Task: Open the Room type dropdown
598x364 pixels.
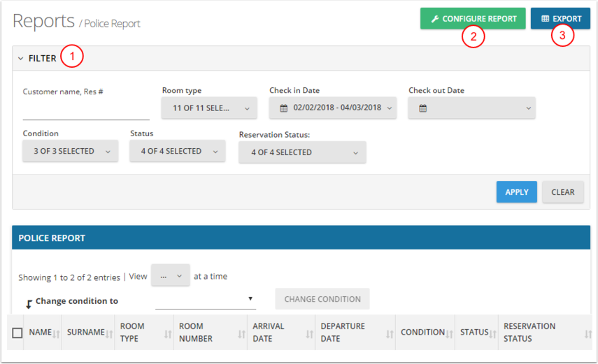Action: click(209, 108)
